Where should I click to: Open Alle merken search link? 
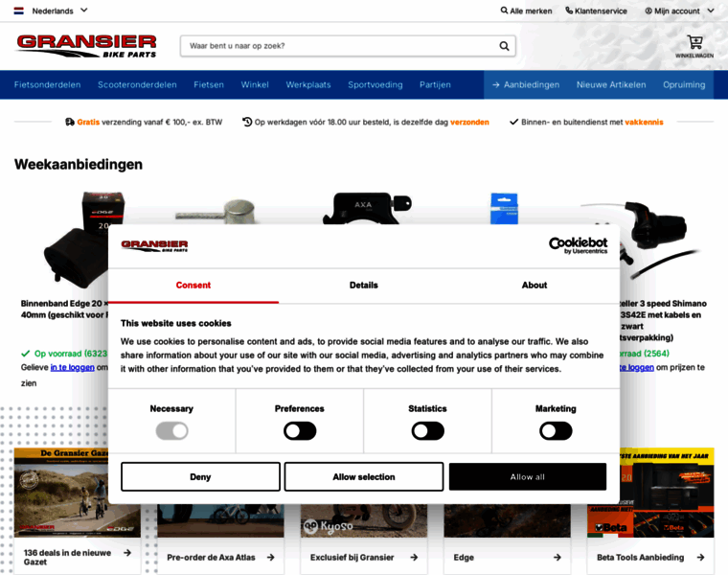[526, 11]
